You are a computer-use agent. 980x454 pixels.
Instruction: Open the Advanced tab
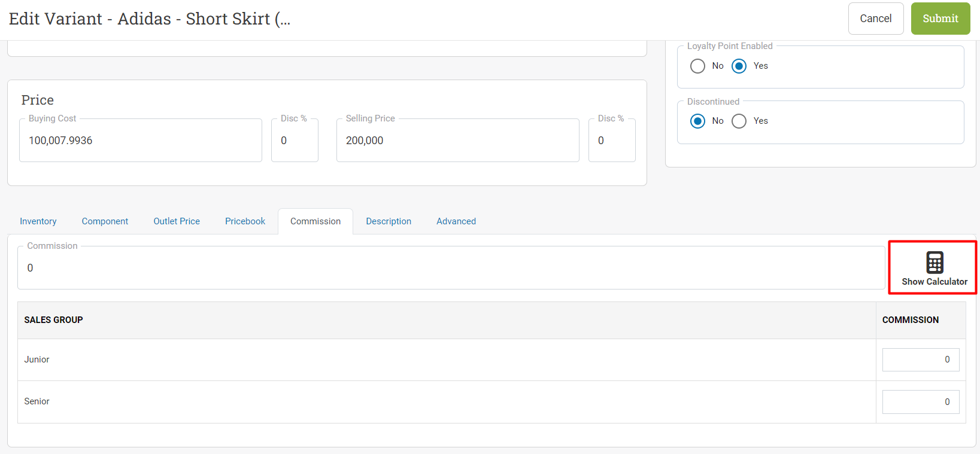point(456,221)
